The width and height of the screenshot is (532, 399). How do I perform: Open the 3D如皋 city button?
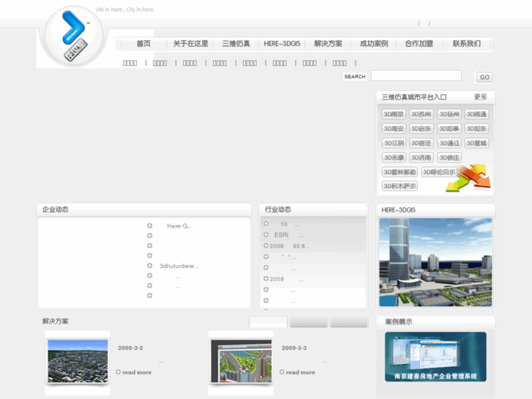(x=449, y=129)
